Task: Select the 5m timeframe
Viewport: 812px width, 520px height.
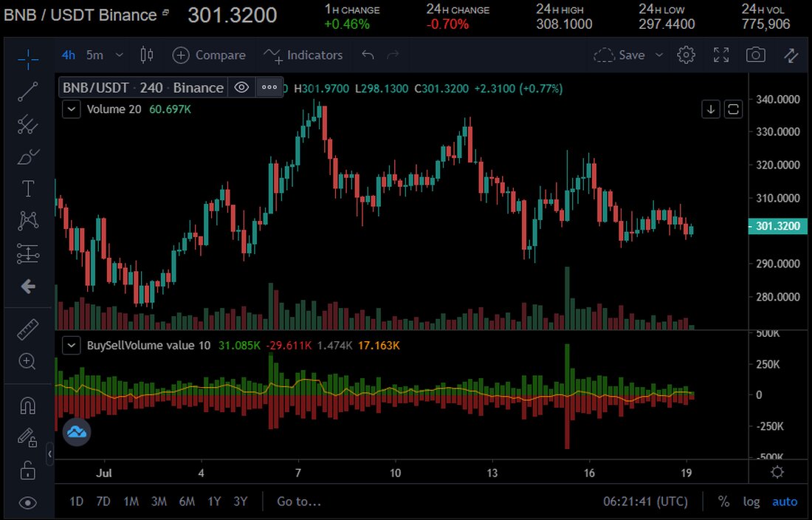Action: (94, 55)
